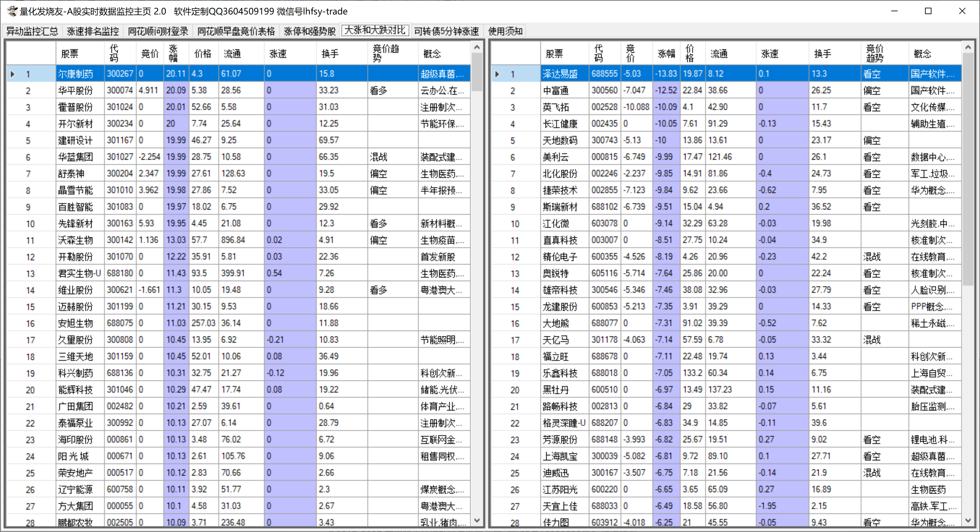The height and width of the screenshot is (532, 980).
Task: Click the app icon in the title bar
Action: click(12, 11)
